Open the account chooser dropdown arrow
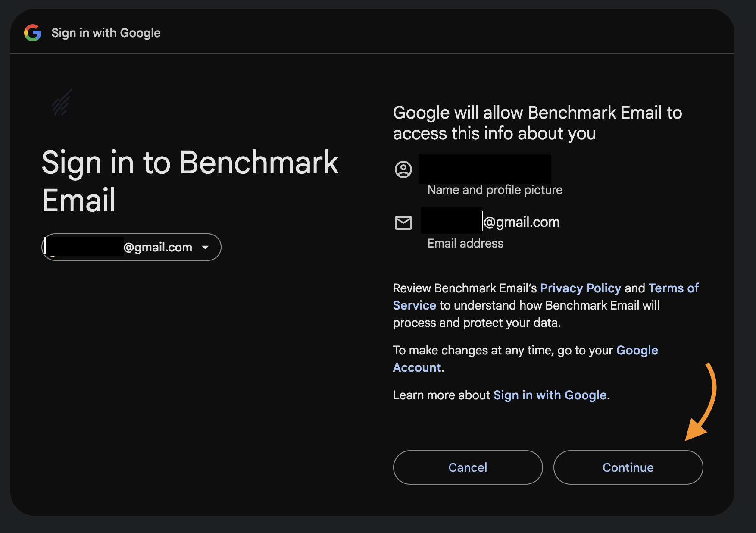 coord(205,248)
